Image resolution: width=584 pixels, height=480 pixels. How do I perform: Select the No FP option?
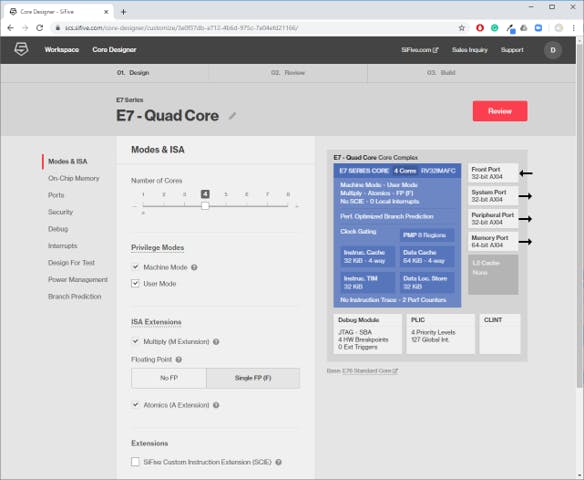[169, 378]
